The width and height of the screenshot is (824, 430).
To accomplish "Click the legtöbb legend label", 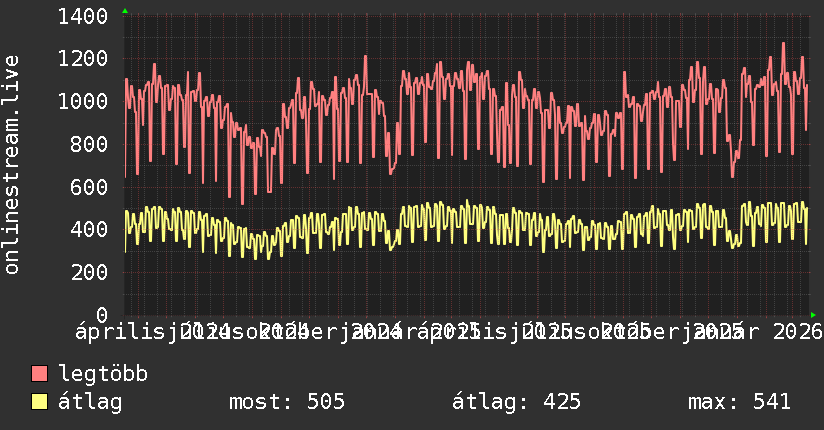I will pos(103,373).
